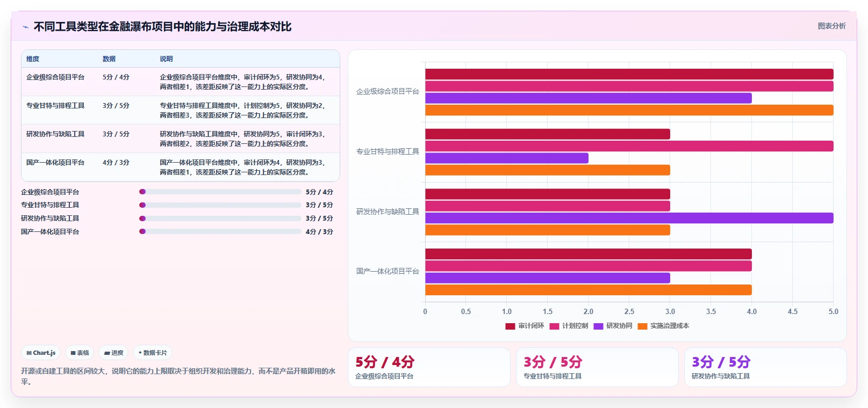Click table cell 国产一体化项目平台
Image resolution: width=868 pixels, height=408 pixels.
55,163
